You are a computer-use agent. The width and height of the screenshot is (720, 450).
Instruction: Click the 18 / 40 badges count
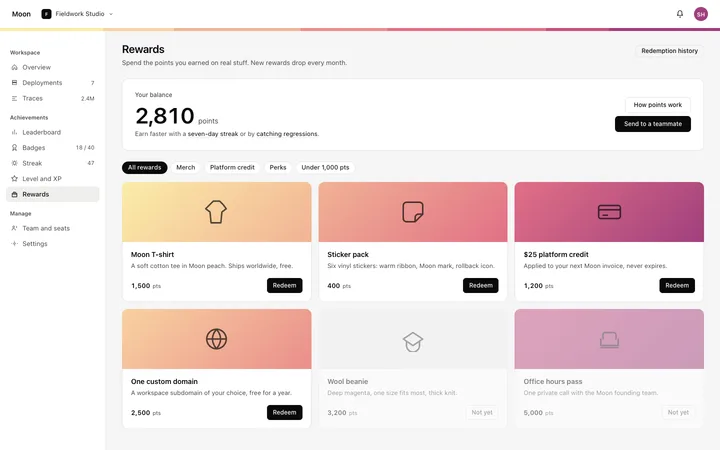click(85, 148)
